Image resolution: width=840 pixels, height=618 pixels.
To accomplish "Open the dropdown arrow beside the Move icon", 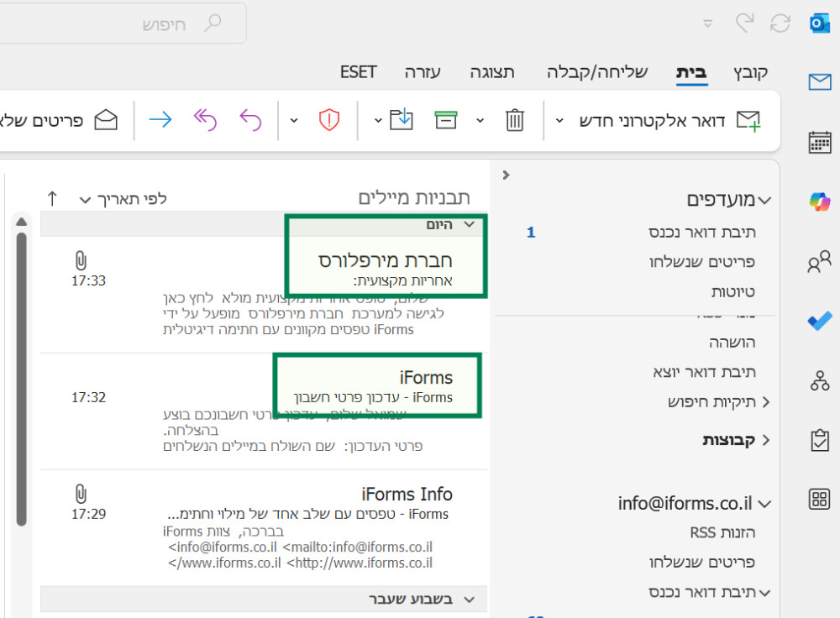I will (378, 121).
